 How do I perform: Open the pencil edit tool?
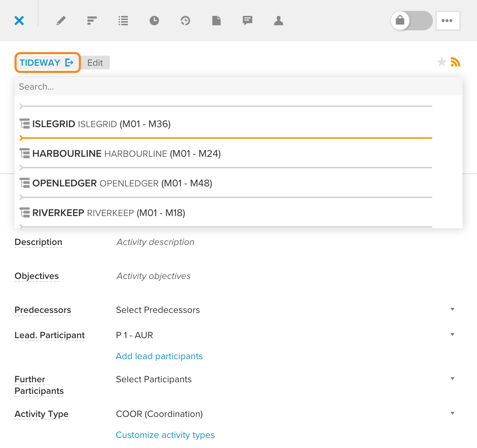pyautogui.click(x=61, y=21)
